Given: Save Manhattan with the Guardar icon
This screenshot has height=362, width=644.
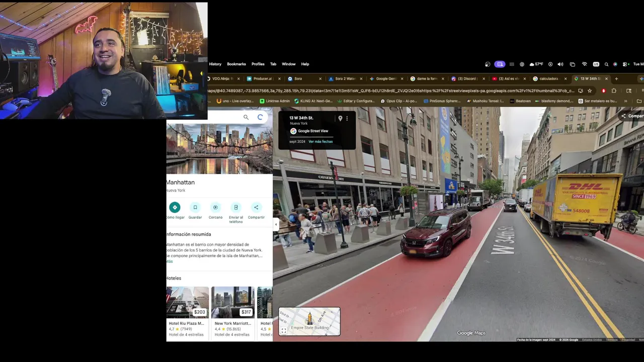Looking at the screenshot, I should pos(195,207).
